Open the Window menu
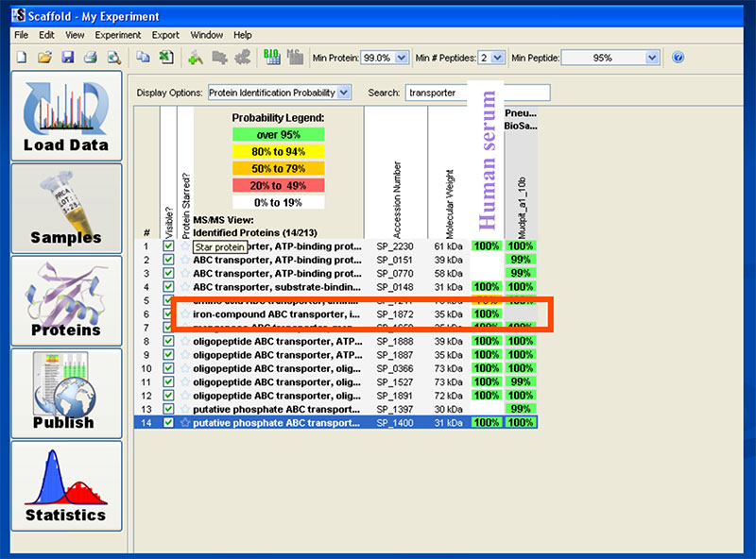Screen dimensions: 756x559 point(206,35)
